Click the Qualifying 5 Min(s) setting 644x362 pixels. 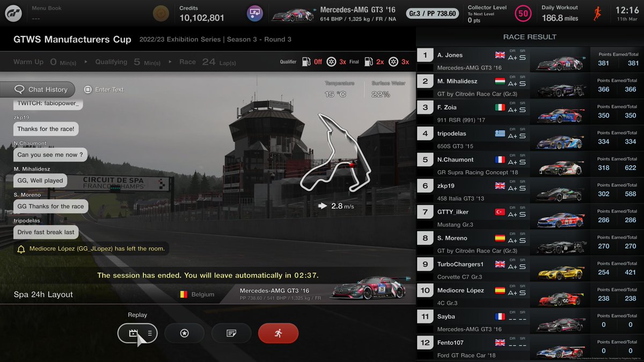[128, 62]
